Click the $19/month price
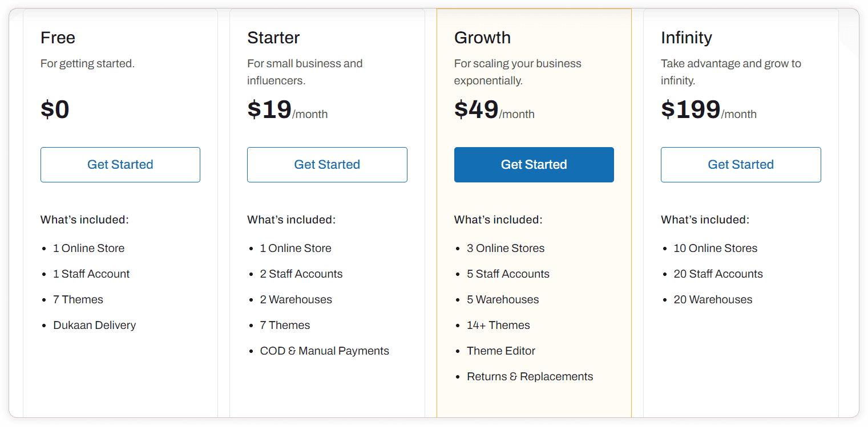Screen dimensions: 868x427 (287, 109)
